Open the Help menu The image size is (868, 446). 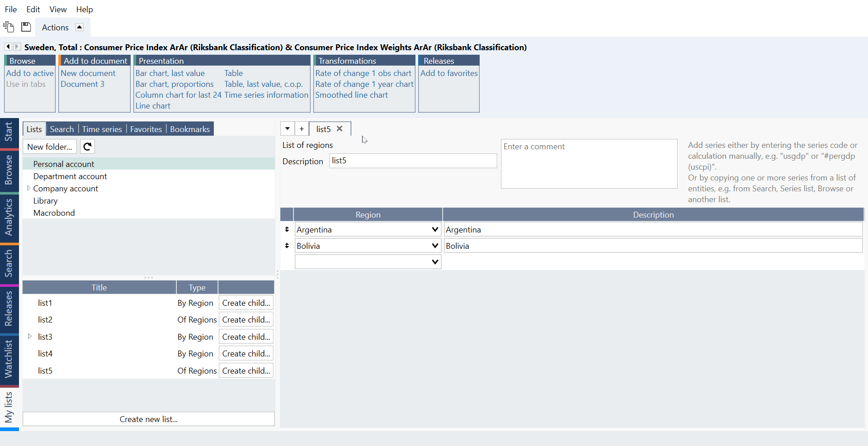click(x=84, y=9)
